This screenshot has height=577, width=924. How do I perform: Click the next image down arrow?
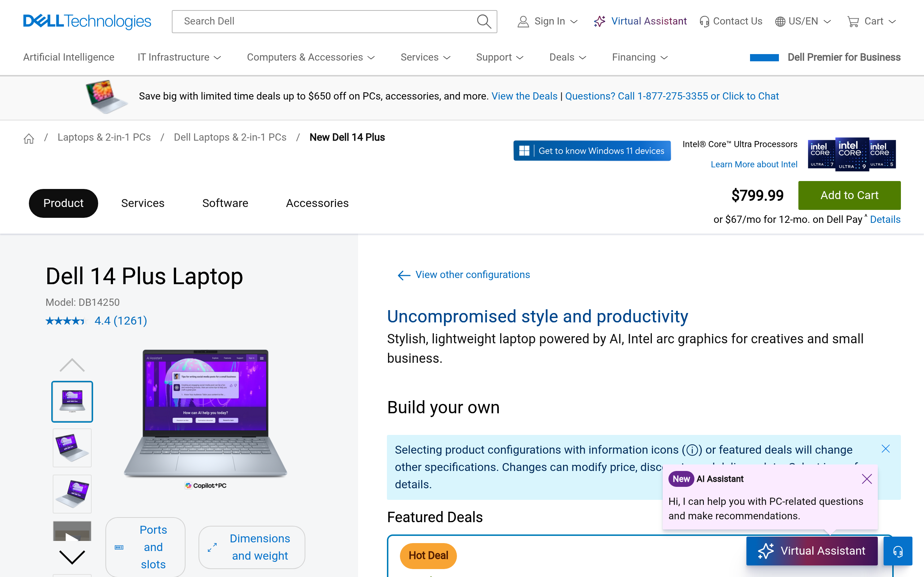72,557
